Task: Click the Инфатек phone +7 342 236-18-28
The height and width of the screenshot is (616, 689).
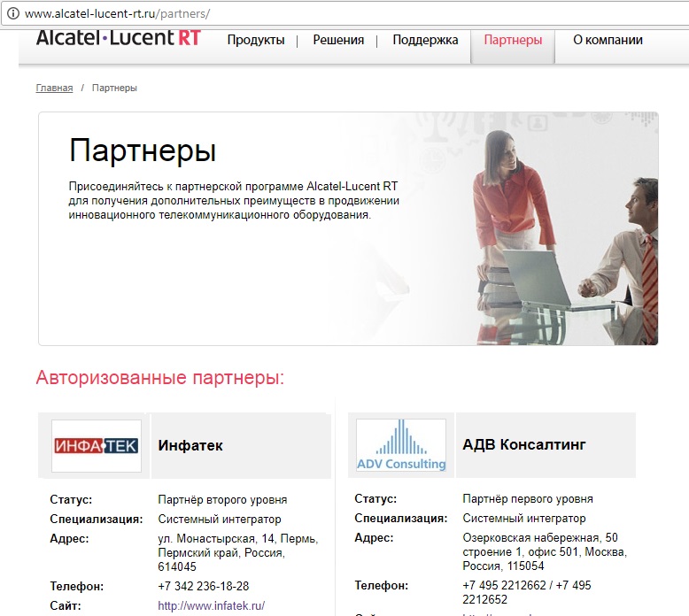Action: coord(204,586)
